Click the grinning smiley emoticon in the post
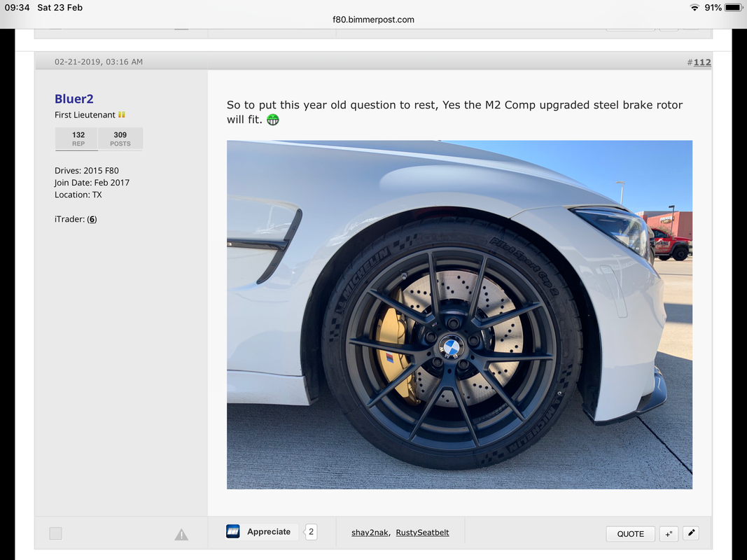 tap(272, 120)
